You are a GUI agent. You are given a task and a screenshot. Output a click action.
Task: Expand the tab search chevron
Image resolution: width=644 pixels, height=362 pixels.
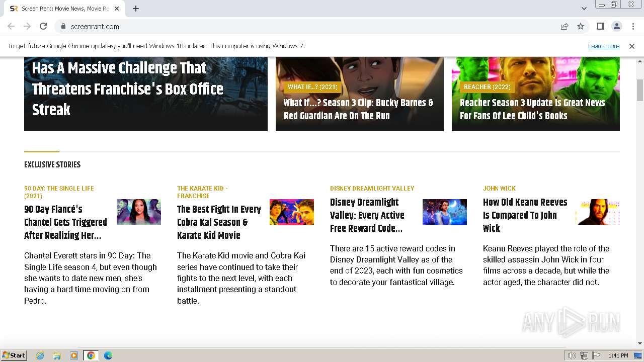[584, 9]
